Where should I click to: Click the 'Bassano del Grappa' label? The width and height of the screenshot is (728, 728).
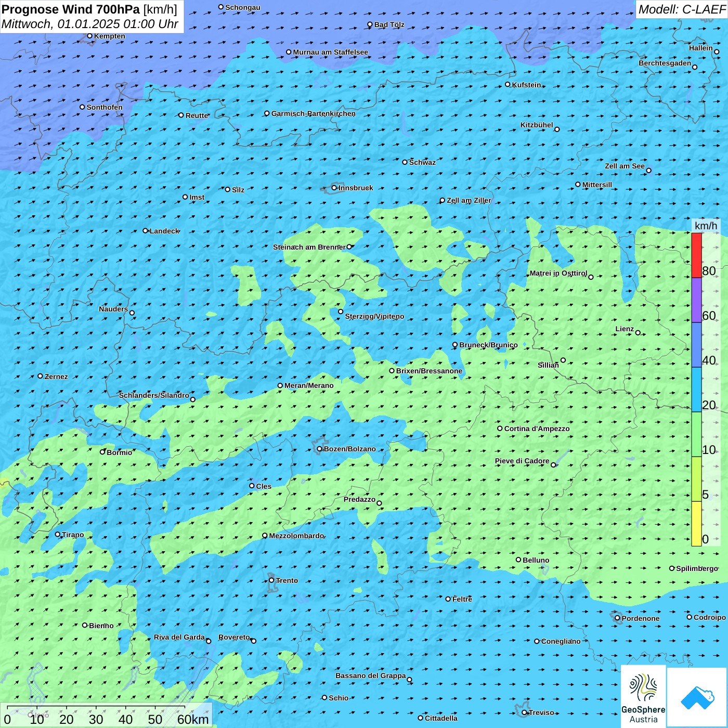click(x=371, y=675)
